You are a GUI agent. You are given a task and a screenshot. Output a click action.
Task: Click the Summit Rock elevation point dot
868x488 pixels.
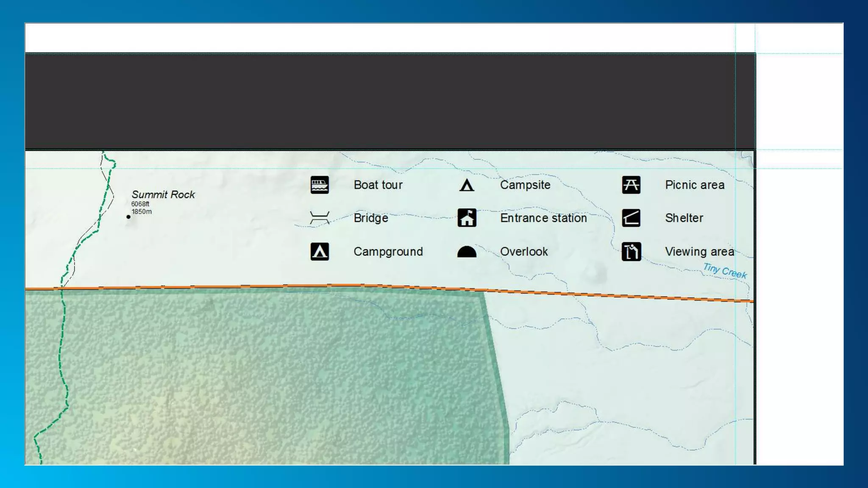(128, 217)
